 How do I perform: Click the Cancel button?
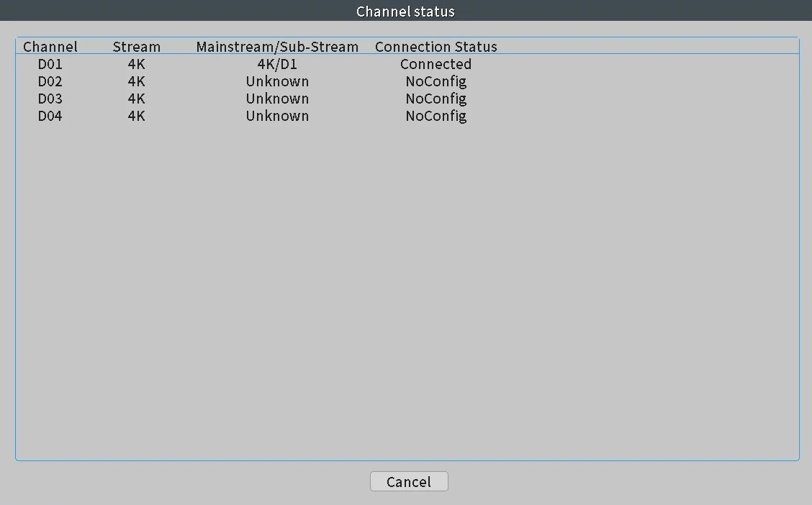[x=409, y=481]
